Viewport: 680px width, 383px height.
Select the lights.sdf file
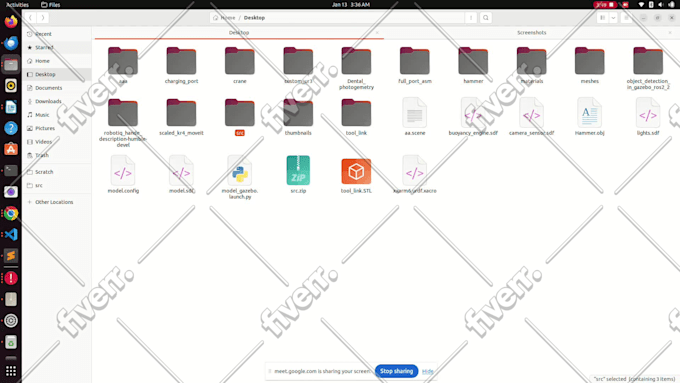coord(648,116)
